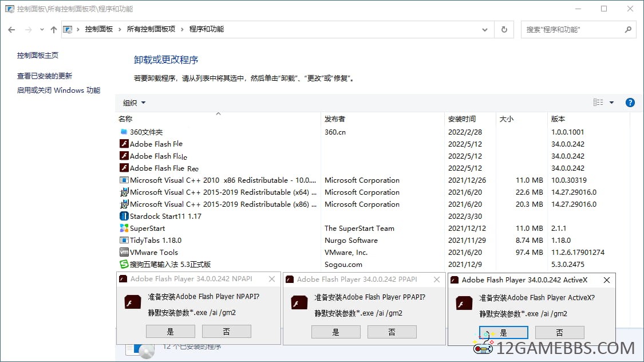Close the PPAPI dialog
The image size is (644, 362).
tap(437, 280)
